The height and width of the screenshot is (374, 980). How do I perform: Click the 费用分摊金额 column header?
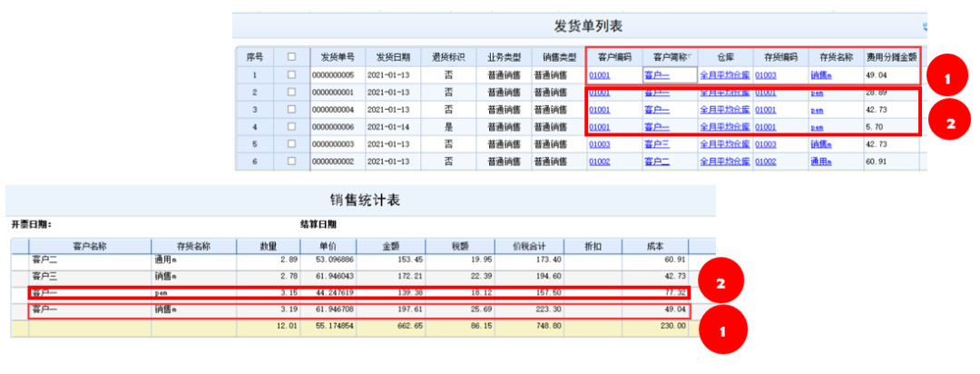pos(891,57)
